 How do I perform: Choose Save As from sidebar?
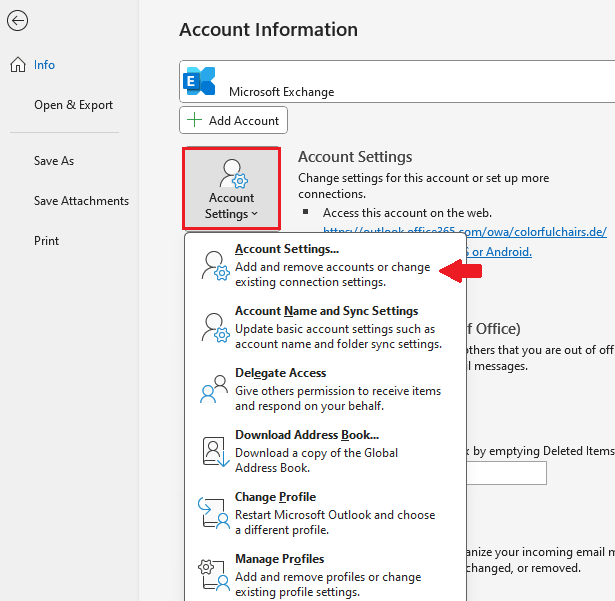point(54,161)
